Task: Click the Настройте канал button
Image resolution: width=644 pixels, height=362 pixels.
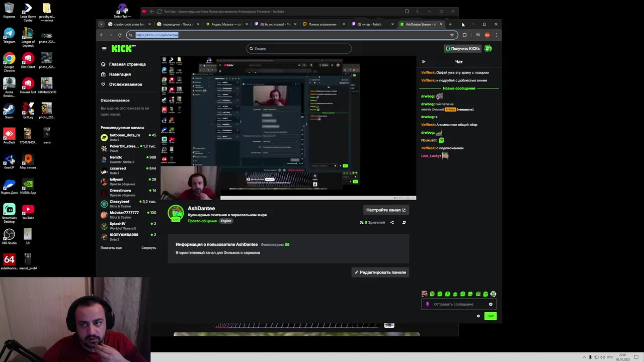Action: coord(386,210)
